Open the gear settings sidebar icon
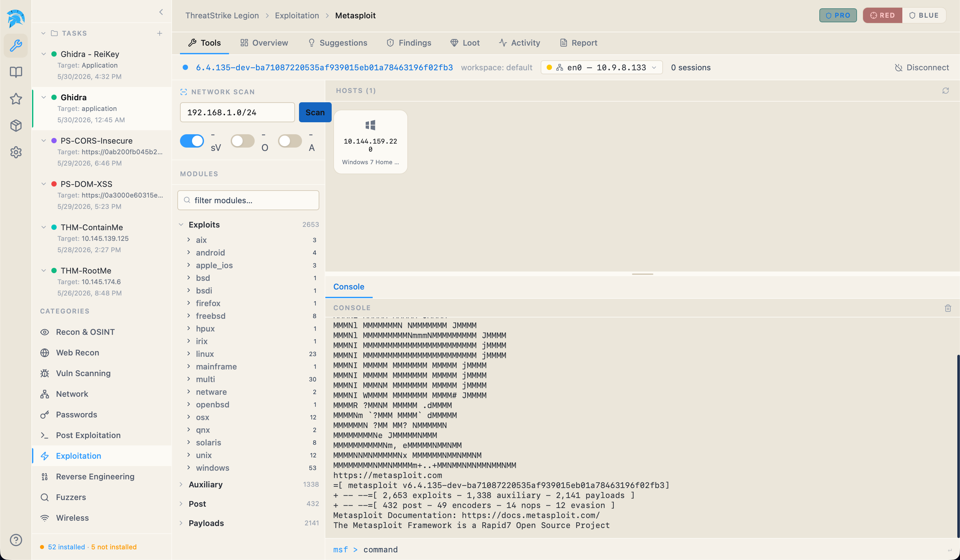 pos(16,152)
